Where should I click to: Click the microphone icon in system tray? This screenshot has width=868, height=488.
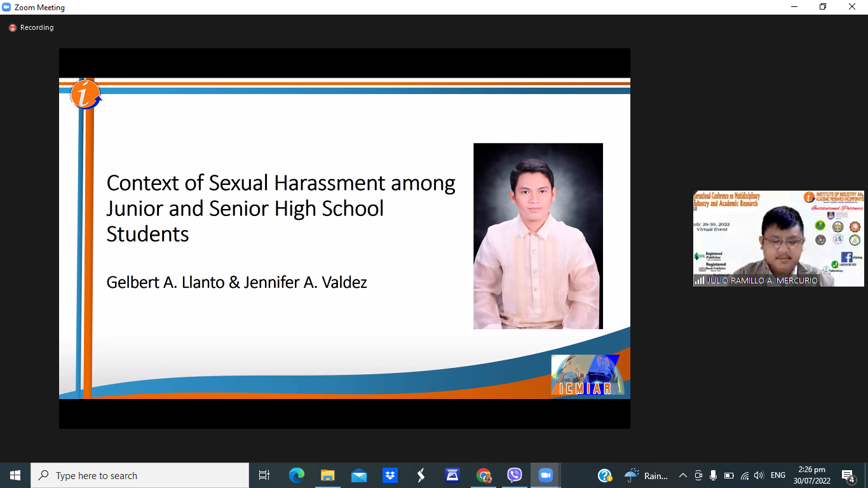[714, 475]
